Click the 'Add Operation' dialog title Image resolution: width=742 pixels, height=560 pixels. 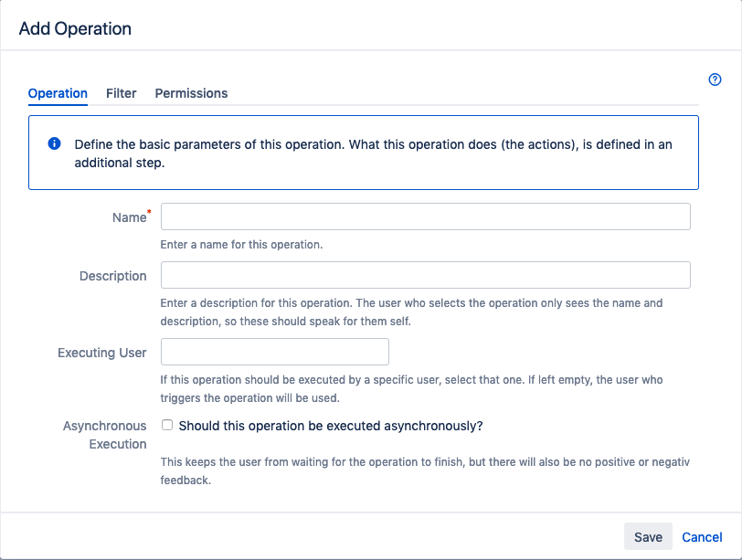(x=75, y=28)
